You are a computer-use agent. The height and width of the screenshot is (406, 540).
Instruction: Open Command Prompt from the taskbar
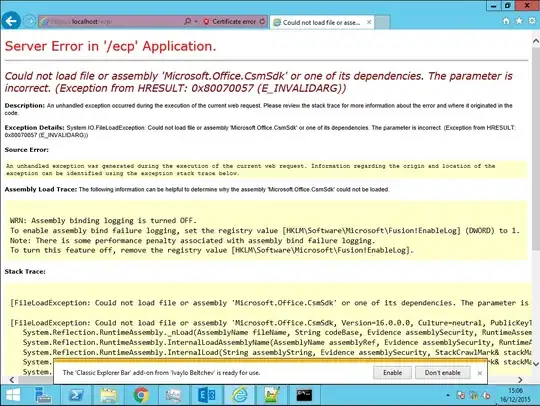(304, 395)
